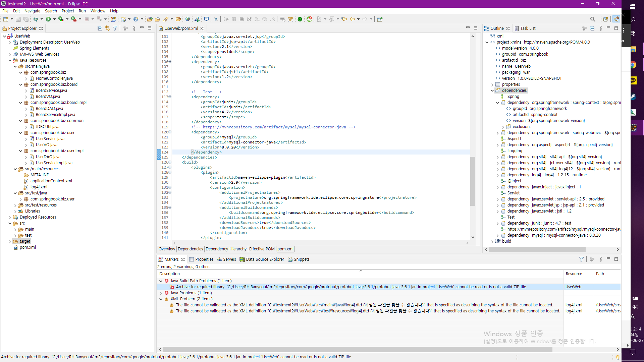Click the Debug bug icon
This screenshot has height=362, width=644.
point(36,19)
